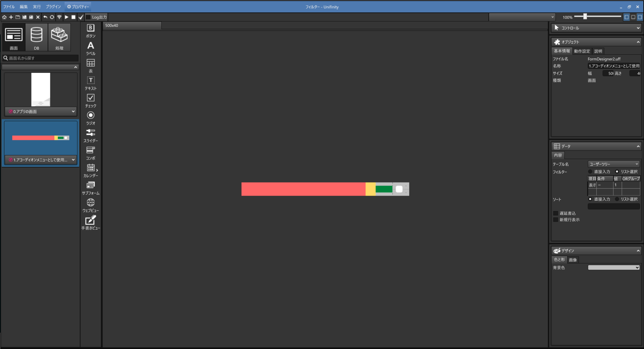Open the プラグイン menu

[x=53, y=7]
